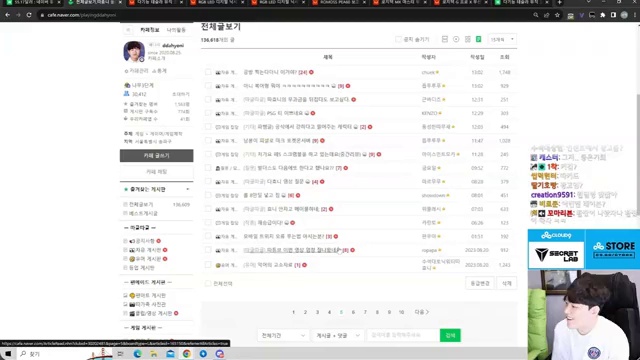Open the 베스트게시글 link in the sidebar
The width and height of the screenshot is (640, 360).
143,213
